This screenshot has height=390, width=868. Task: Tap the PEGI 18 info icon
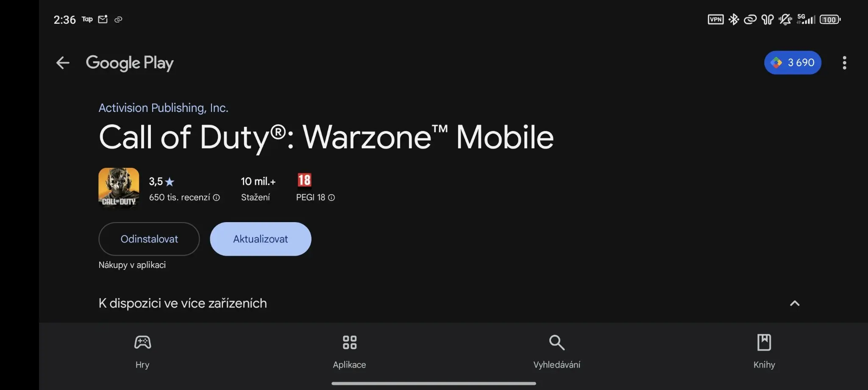tap(331, 198)
